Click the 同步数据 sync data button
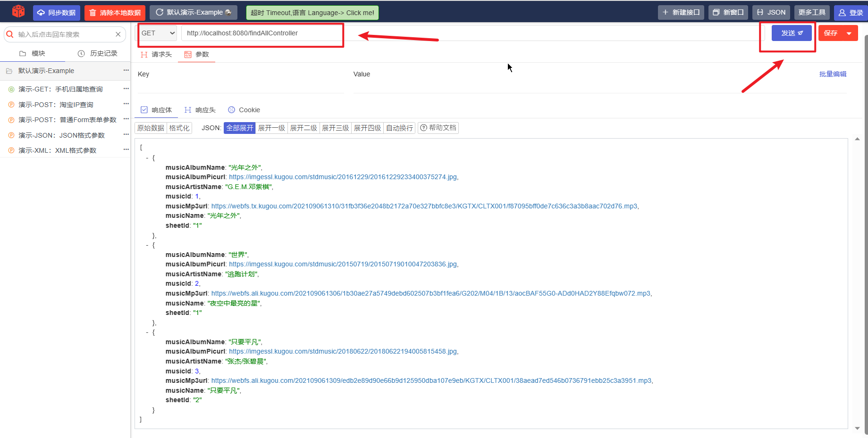Image resolution: width=868 pixels, height=438 pixels. point(57,13)
